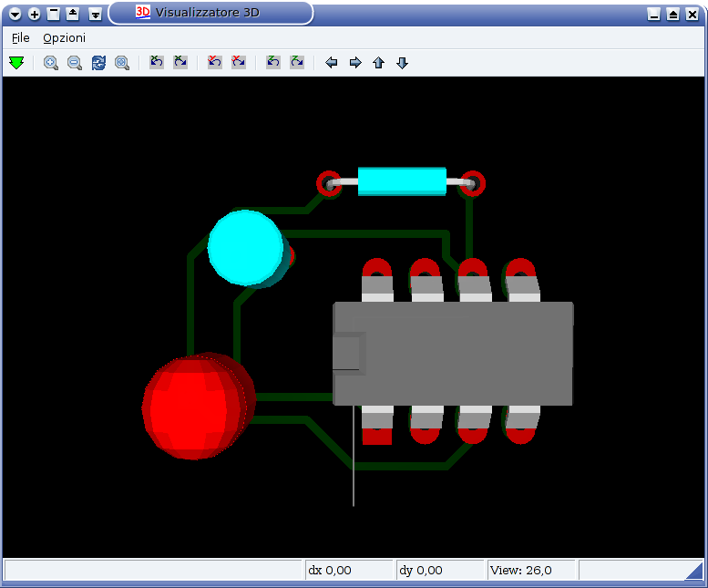Rotate X counter-clockwise icon

(157, 62)
